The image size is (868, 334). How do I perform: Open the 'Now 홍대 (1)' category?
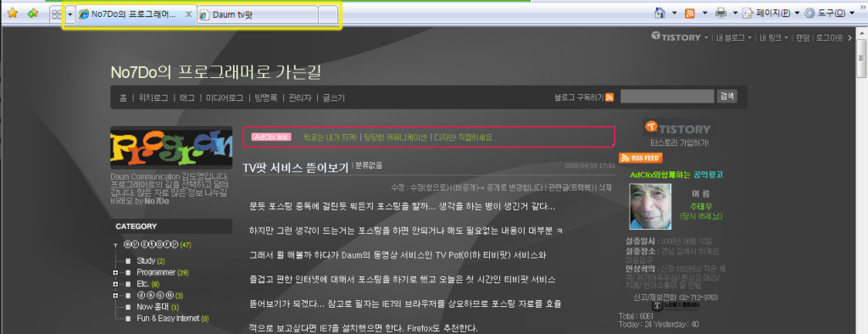coord(158,306)
